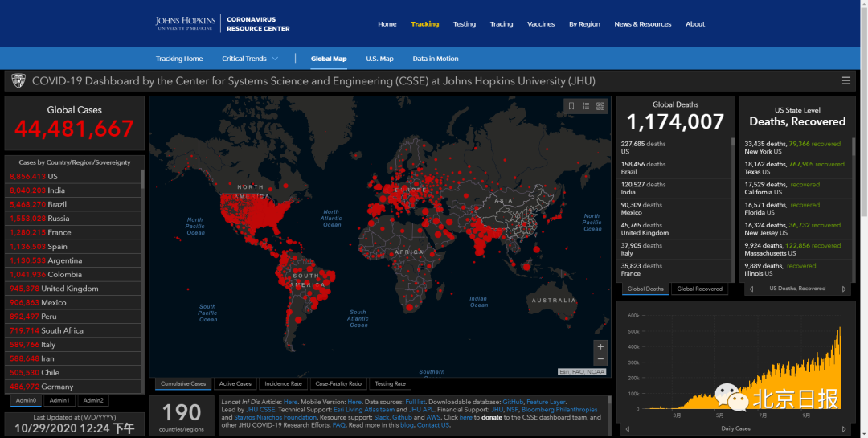Switch to the Global Recovered tab
Screen dimensions: 868x438
click(x=700, y=289)
